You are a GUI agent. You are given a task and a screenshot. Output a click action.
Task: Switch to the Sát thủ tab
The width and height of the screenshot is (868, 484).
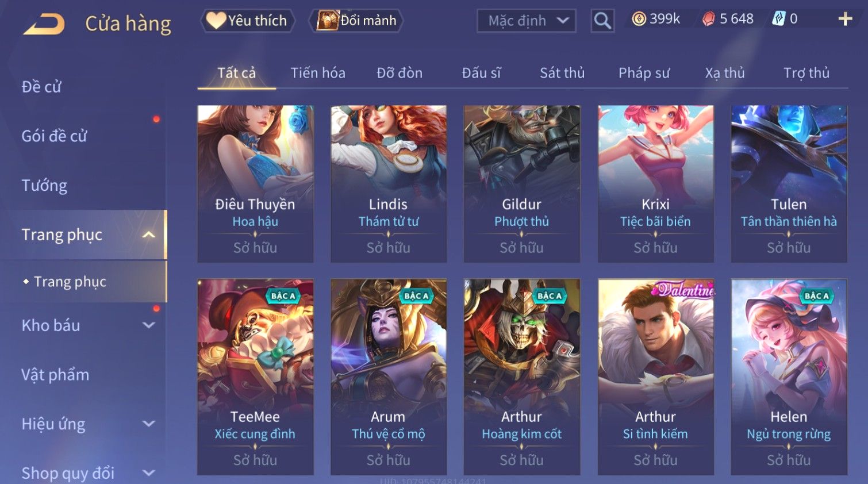click(562, 73)
